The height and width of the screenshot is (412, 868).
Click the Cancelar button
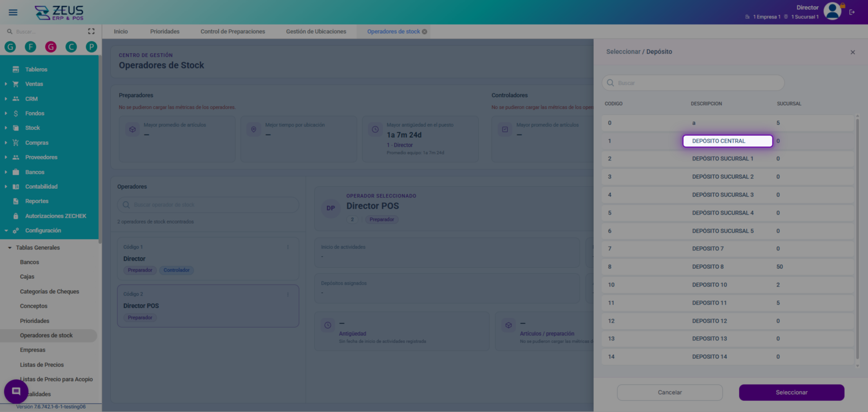(x=670, y=392)
